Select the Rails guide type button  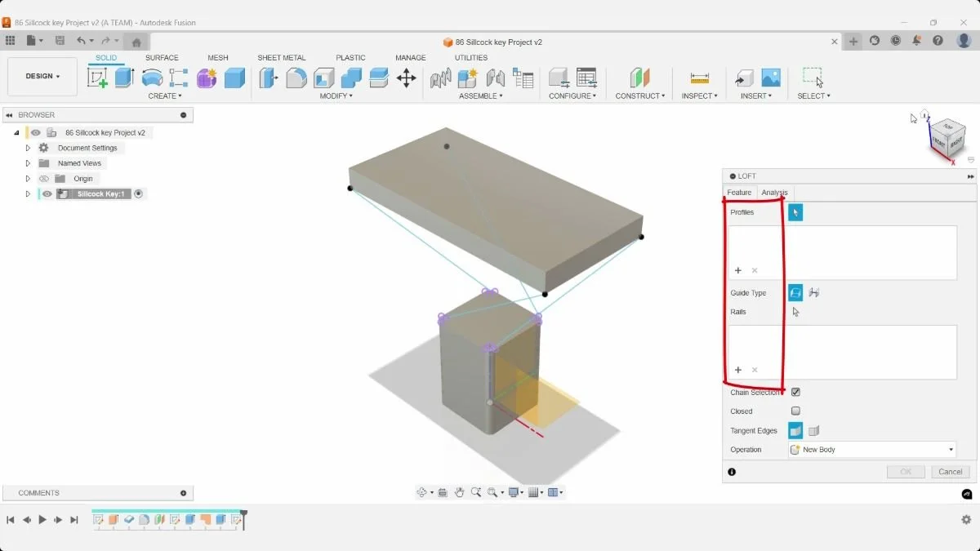[795, 292]
